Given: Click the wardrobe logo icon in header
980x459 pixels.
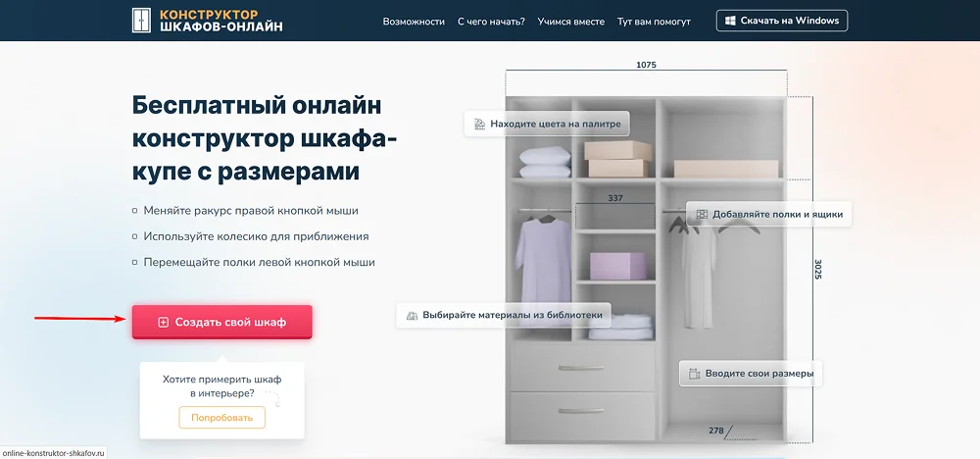Looking at the screenshot, I should tap(142, 21).
